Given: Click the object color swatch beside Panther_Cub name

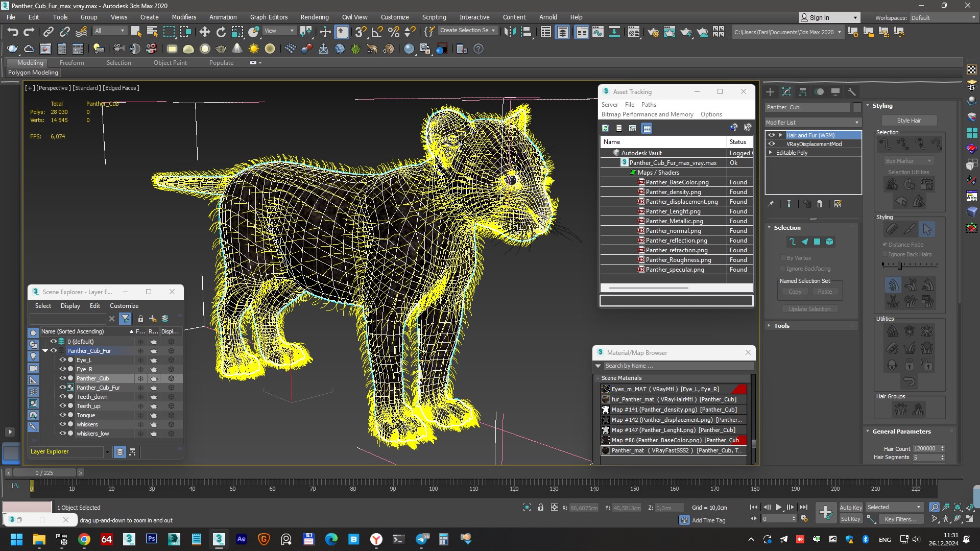Looking at the screenshot, I should coord(857,107).
